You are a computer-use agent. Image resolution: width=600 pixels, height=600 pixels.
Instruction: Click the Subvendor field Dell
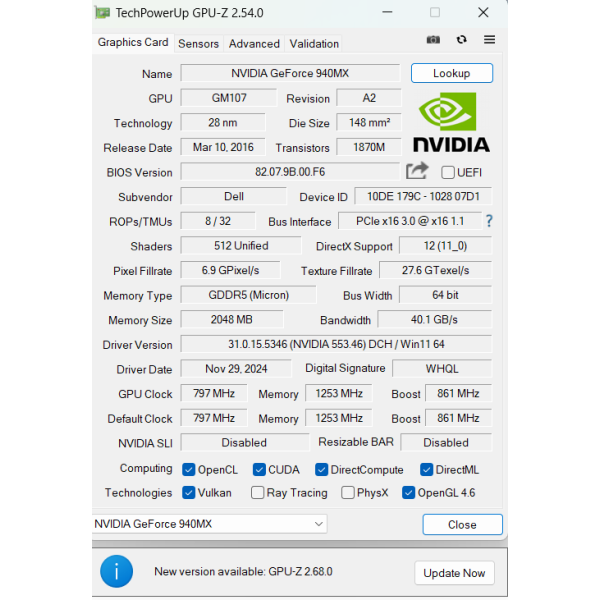(233, 196)
